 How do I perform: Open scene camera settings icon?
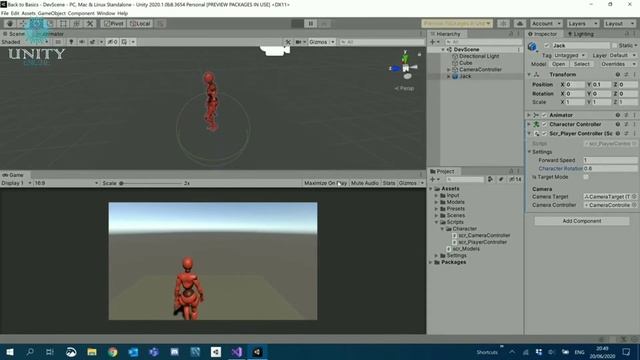(298, 42)
